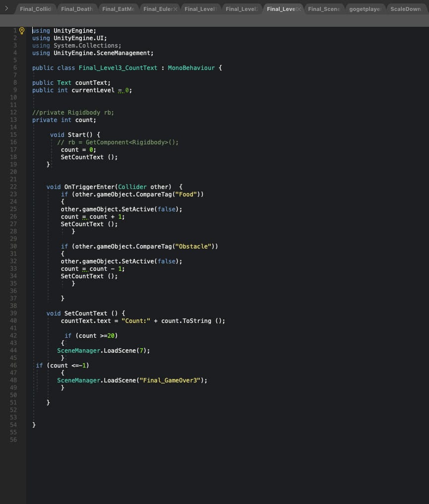Close the Final_Euler tab with its X

(175, 9)
